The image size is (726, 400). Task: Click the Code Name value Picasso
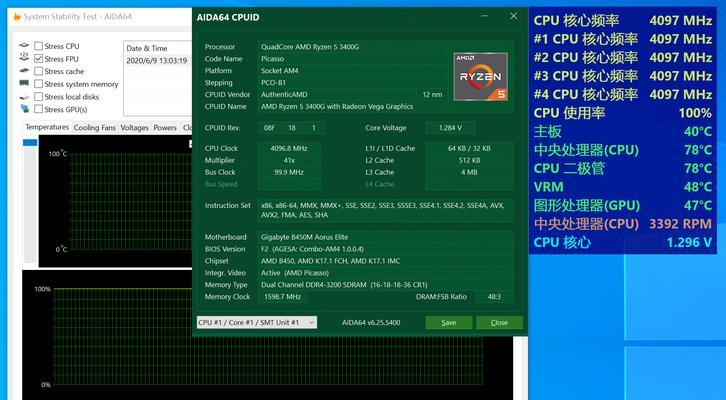pyautogui.click(x=272, y=59)
